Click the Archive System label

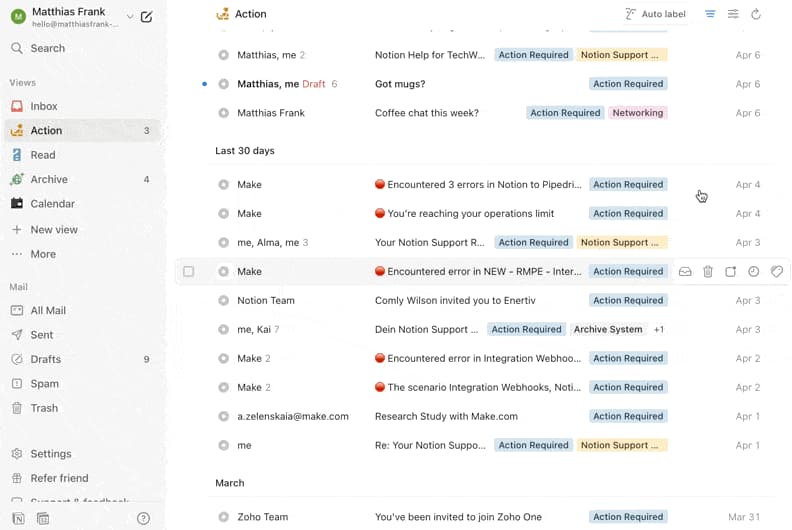pos(608,329)
